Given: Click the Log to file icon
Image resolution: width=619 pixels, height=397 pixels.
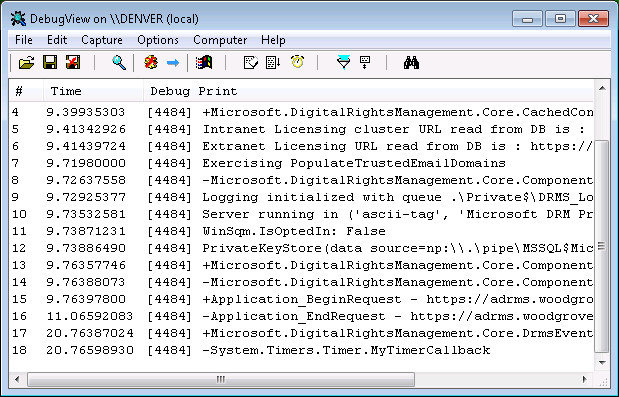Looking at the screenshot, I should (251, 62).
